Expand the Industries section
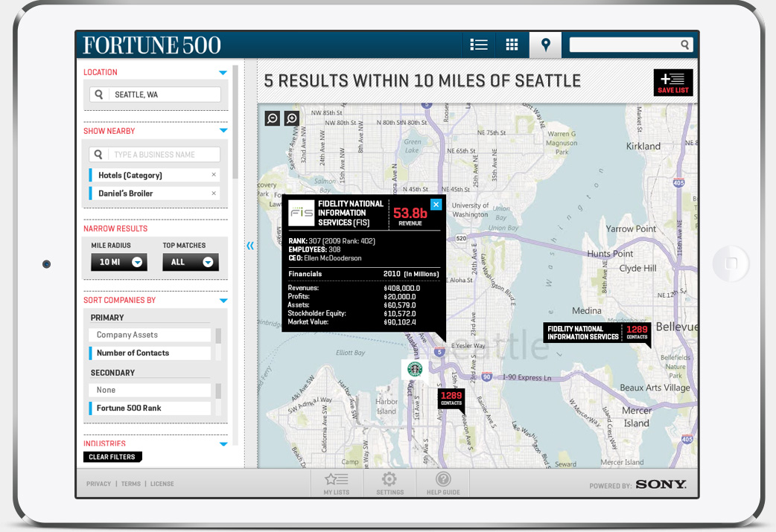 (x=223, y=443)
